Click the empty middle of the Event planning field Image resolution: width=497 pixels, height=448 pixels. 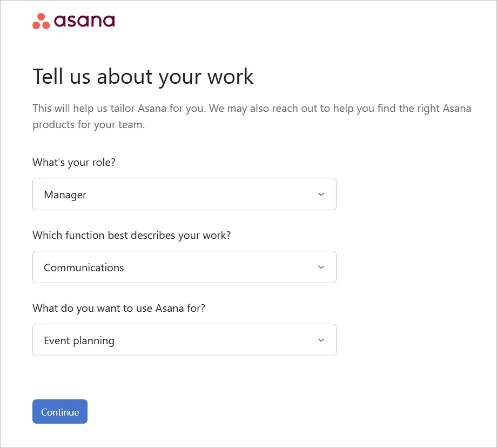(x=216, y=340)
